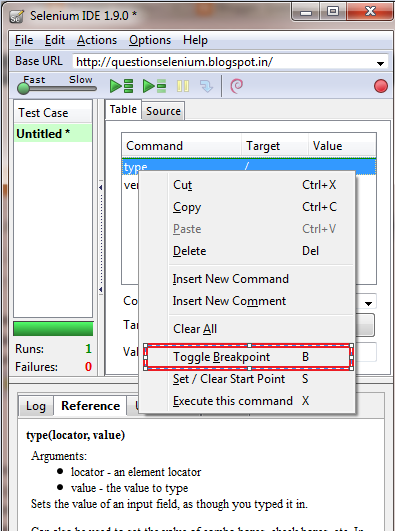Choose Copy from the context menu
Screen dimensions: 395x531
click(x=247, y=207)
